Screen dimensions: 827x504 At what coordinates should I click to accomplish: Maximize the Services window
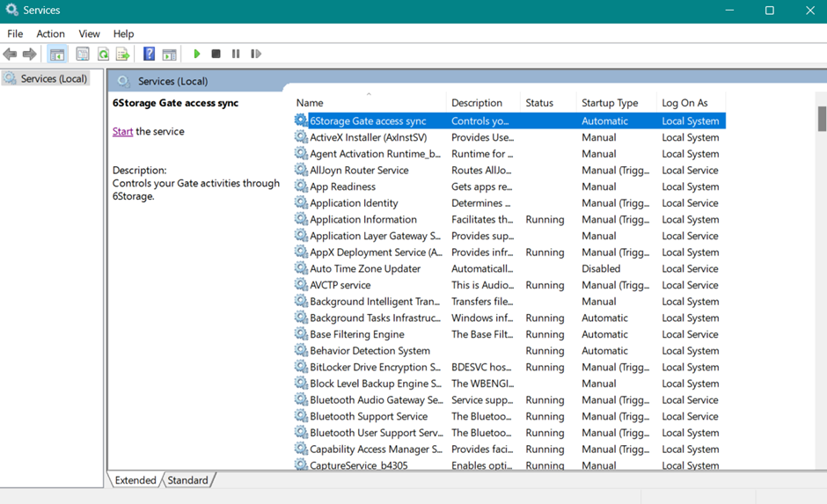click(770, 10)
